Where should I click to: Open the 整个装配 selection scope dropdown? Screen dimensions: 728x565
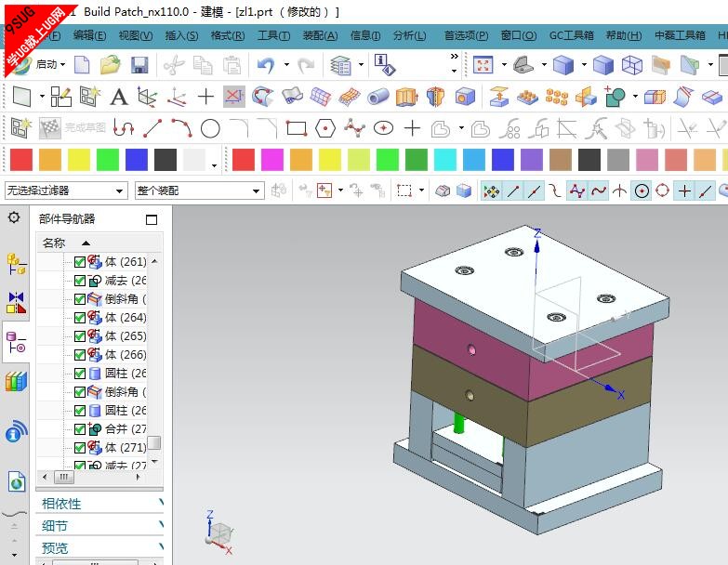(199, 191)
